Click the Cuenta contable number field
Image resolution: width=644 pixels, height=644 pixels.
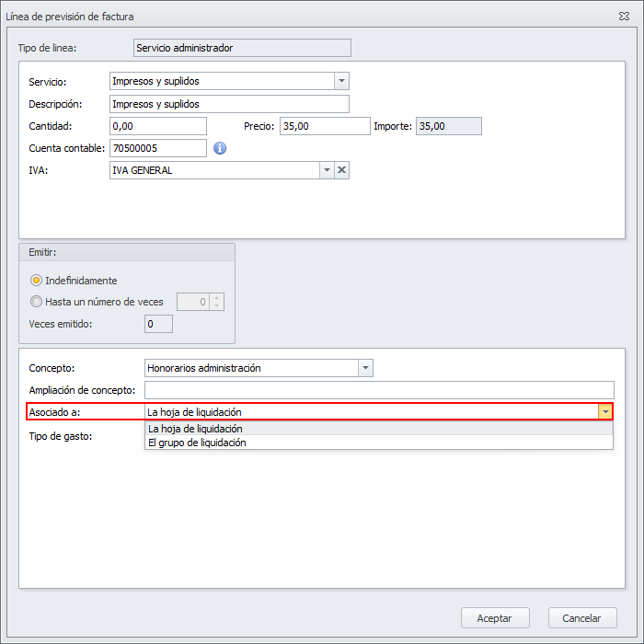pyautogui.click(x=157, y=148)
